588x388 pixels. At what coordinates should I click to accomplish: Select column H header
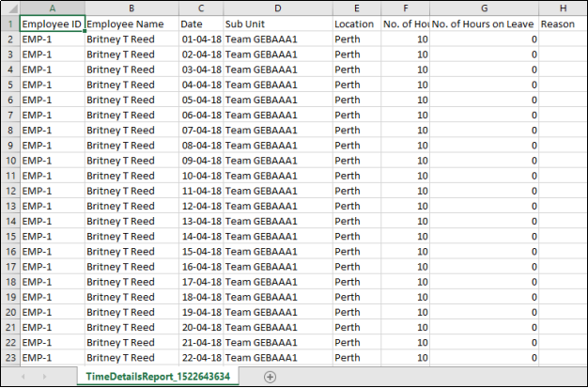click(x=563, y=8)
